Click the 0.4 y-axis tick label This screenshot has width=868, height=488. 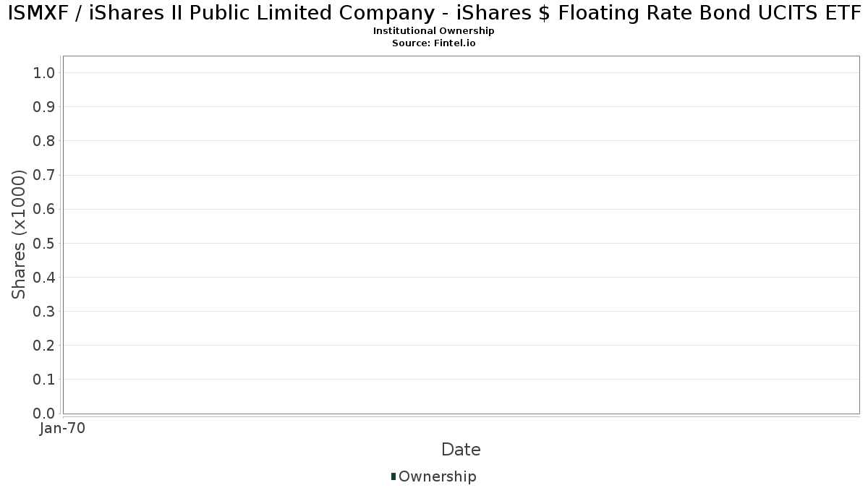click(x=44, y=277)
